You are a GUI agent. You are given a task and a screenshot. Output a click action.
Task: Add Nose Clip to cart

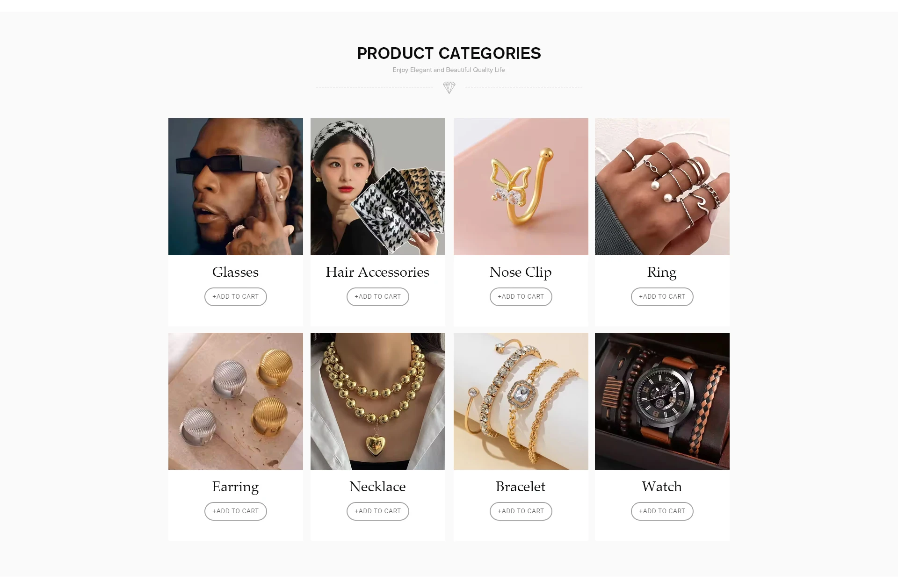point(521,297)
